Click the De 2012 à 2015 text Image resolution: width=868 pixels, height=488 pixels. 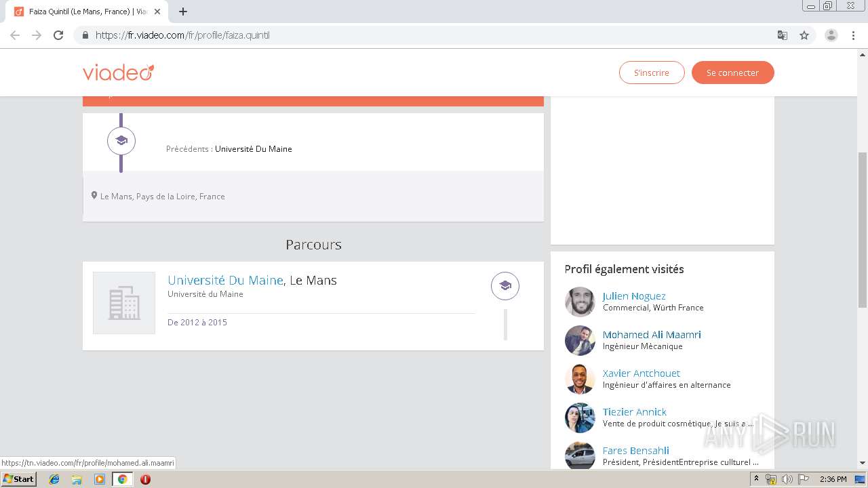[x=197, y=323]
